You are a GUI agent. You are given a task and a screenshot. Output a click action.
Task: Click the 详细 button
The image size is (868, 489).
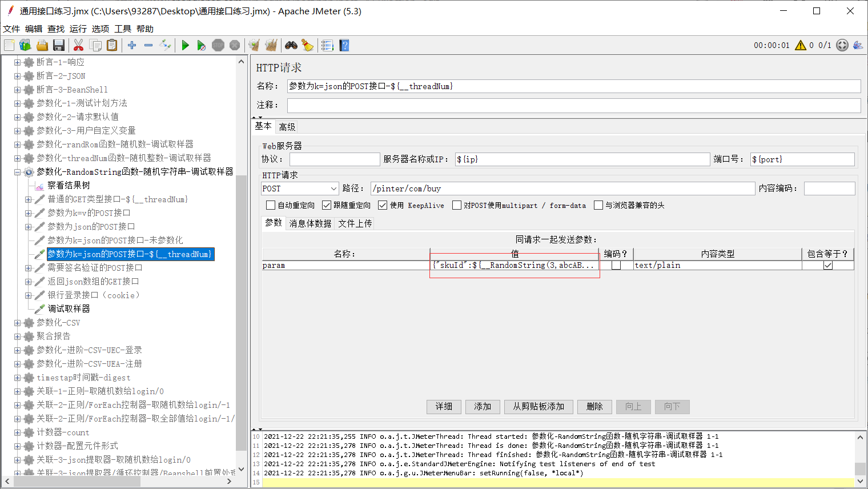444,406
